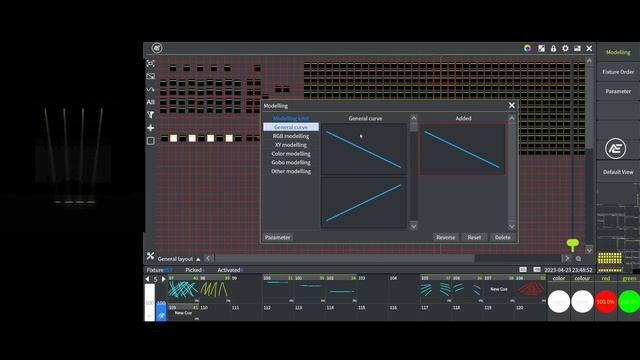Screen dimensions: 640x360
Task: Open settings with the gear icon
Action: point(565,48)
